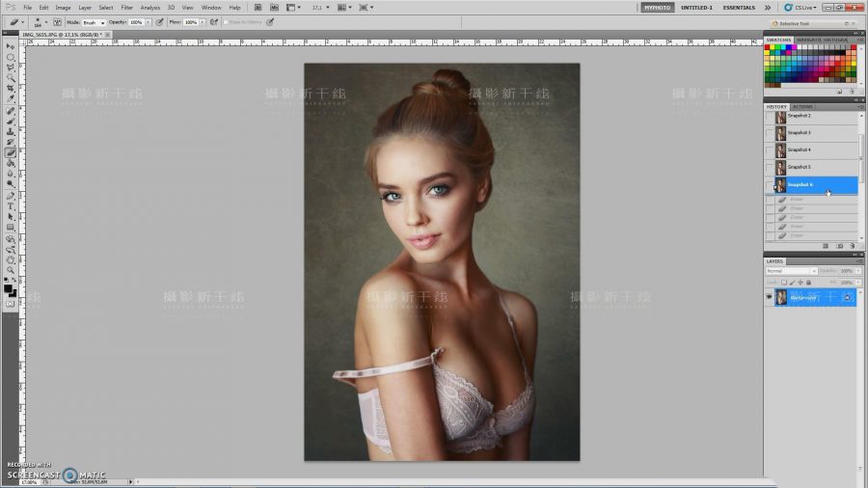Image resolution: width=868 pixels, height=488 pixels.
Task: Toggle the brush panel button in options
Action: pyautogui.click(x=57, y=22)
